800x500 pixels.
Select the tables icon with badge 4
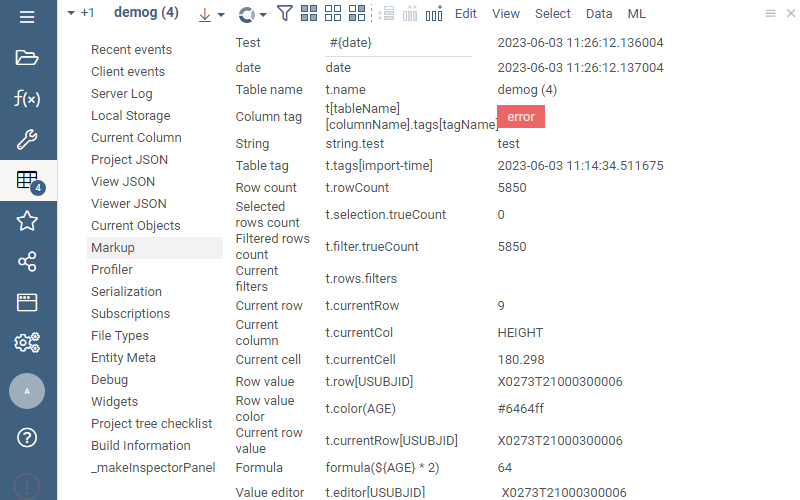pos(28,181)
